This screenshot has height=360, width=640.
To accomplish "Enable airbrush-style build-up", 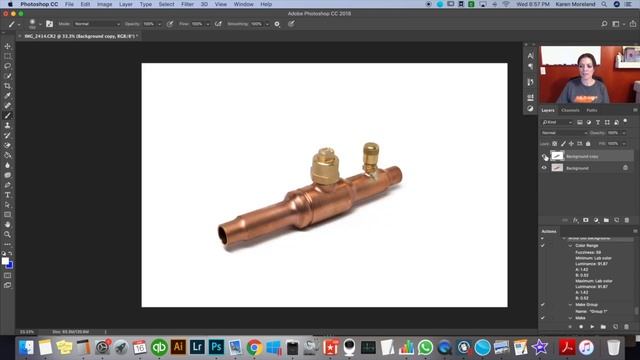I will click(x=218, y=24).
